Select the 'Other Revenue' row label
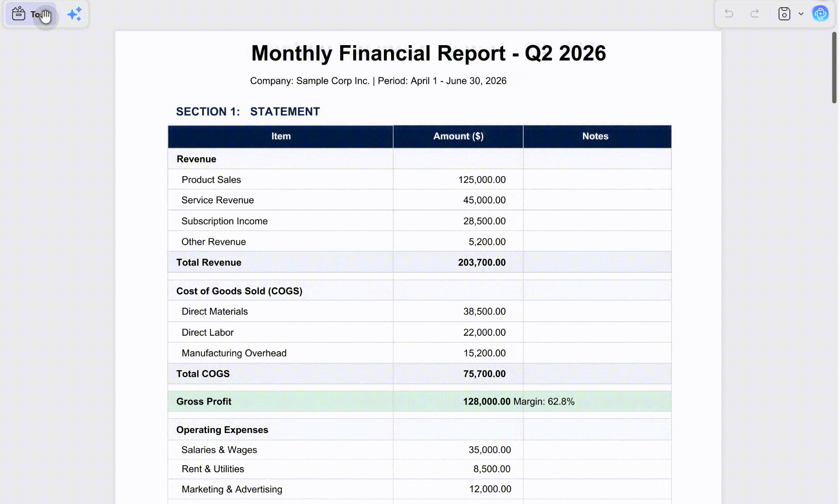This screenshot has width=840, height=504. pos(214,242)
